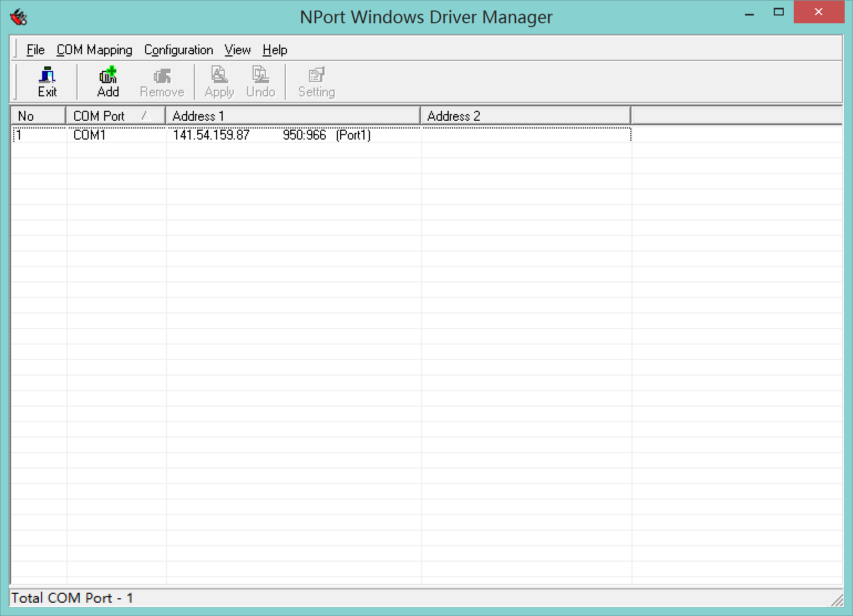Click the Remove toolbar icon
The width and height of the screenshot is (853, 616).
click(162, 82)
